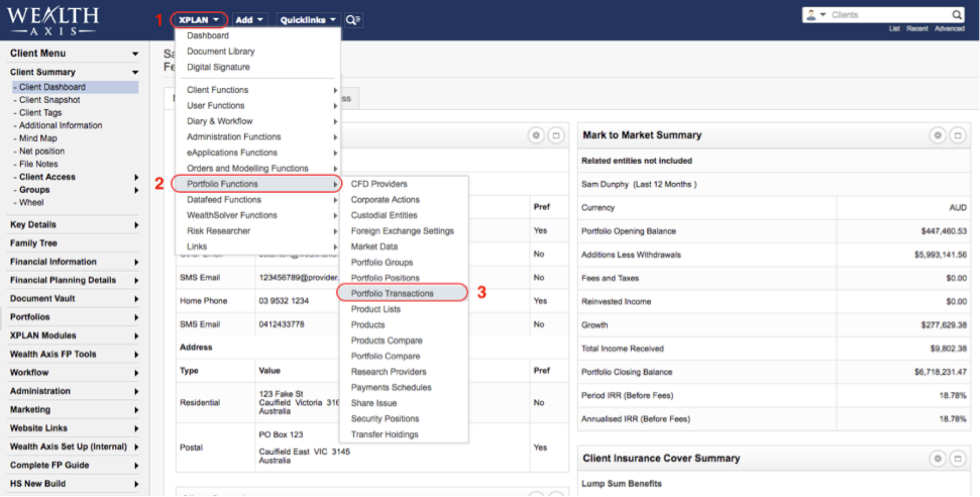
Task: Open WealthSolver Functions submenu
Action: coord(258,215)
